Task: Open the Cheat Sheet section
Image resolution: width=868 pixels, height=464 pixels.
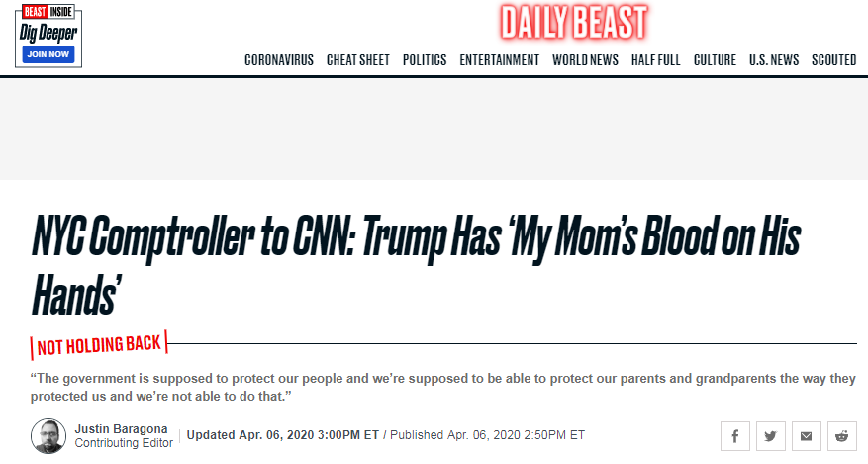Action: coord(357,60)
